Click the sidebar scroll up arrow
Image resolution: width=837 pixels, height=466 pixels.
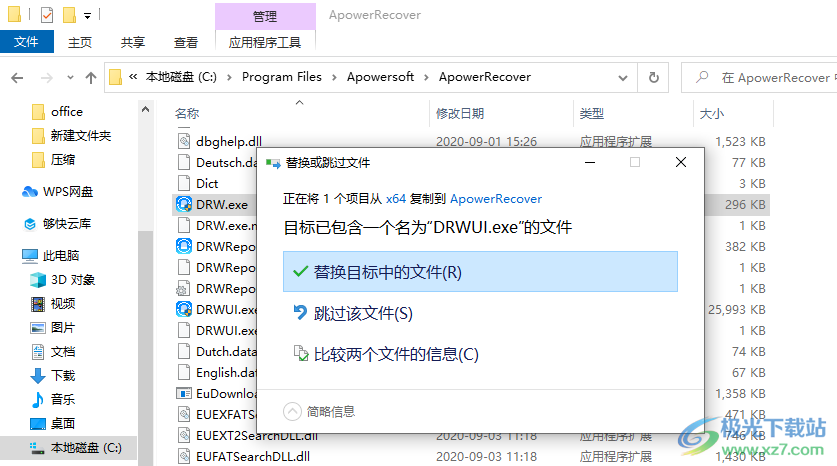click(x=145, y=109)
